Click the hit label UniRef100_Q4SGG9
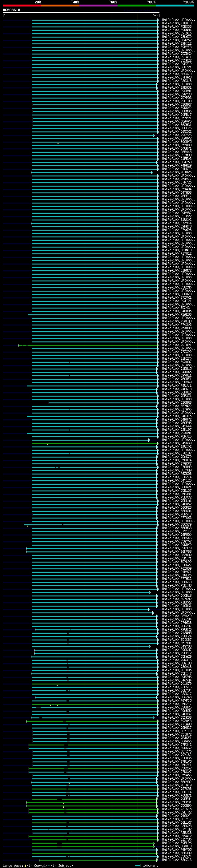The image size is (197, 868). (x=177, y=443)
